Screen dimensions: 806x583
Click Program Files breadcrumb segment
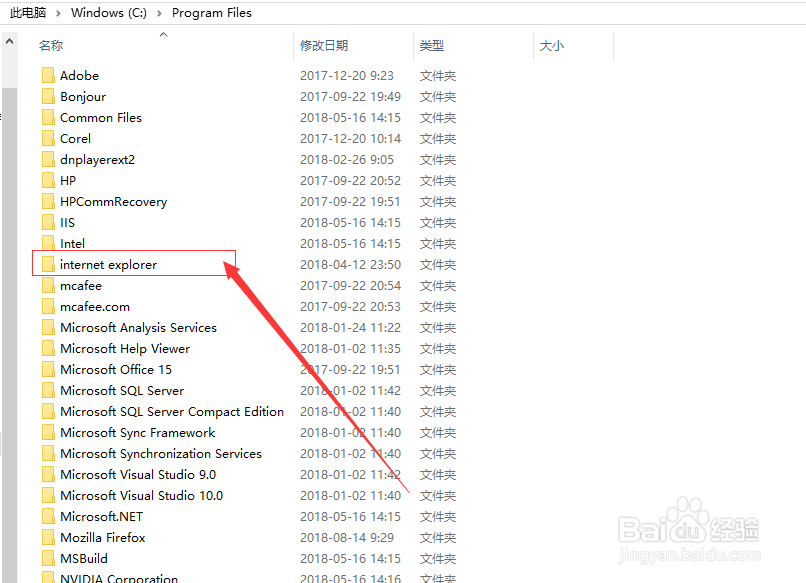point(212,13)
